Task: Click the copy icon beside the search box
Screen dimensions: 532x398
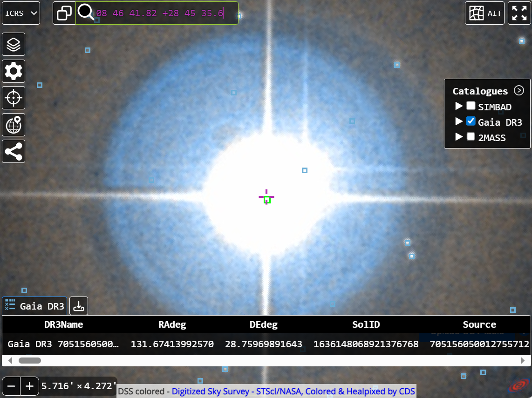Action: tap(64, 13)
